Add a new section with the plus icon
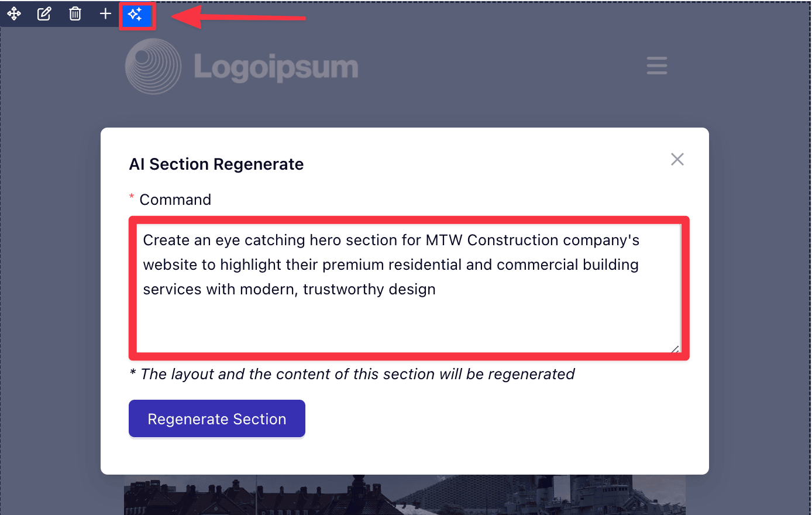Viewport: 812px width, 515px height. click(x=105, y=13)
